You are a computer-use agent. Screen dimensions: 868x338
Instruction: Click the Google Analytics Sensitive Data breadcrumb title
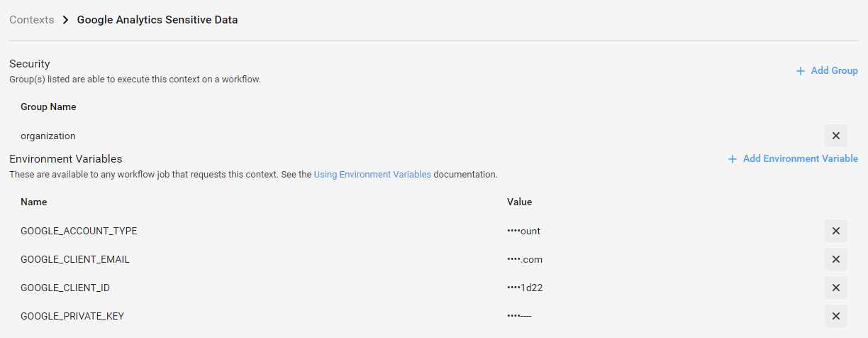point(157,20)
